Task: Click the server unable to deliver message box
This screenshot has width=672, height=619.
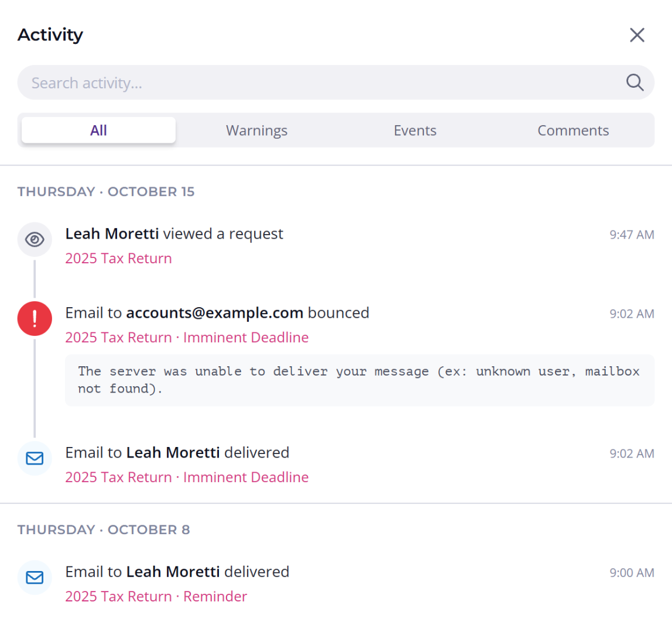Action: 359,380
